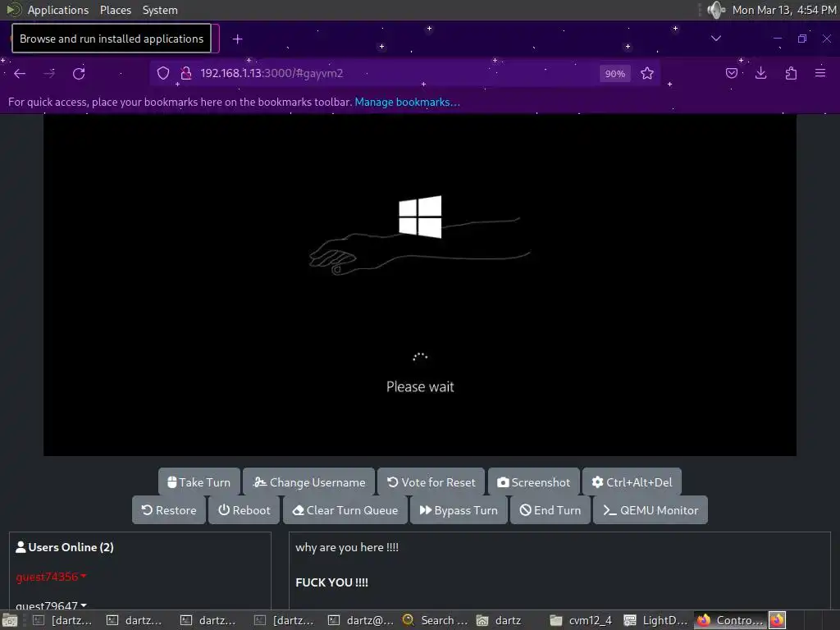840x630 pixels.
Task: Click the tracking protection shield icon
Action: pyautogui.click(x=163, y=73)
